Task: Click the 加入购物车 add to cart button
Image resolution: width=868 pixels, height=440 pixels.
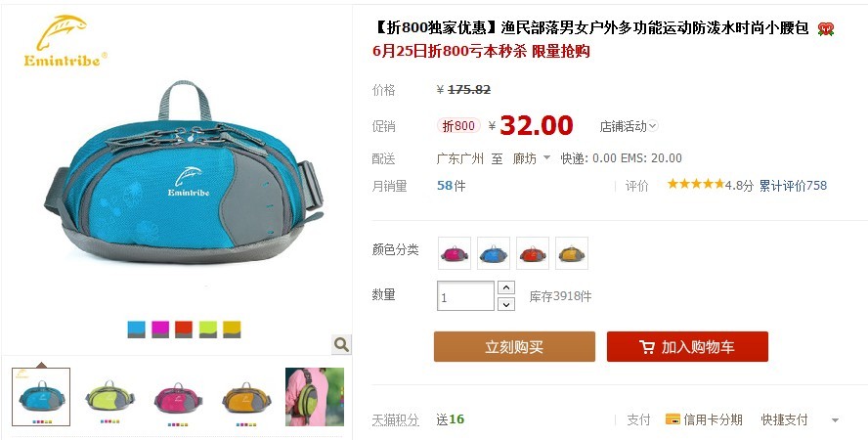Action: point(687,347)
